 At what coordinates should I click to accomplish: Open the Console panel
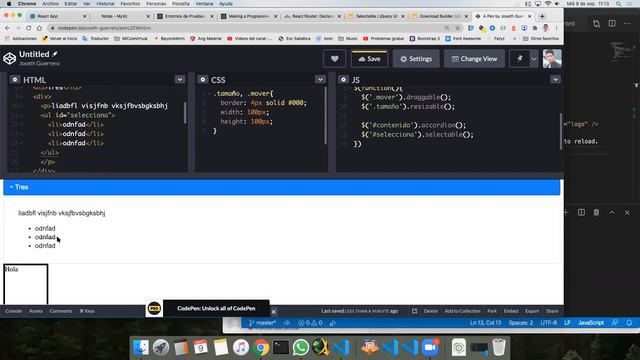(x=14, y=311)
